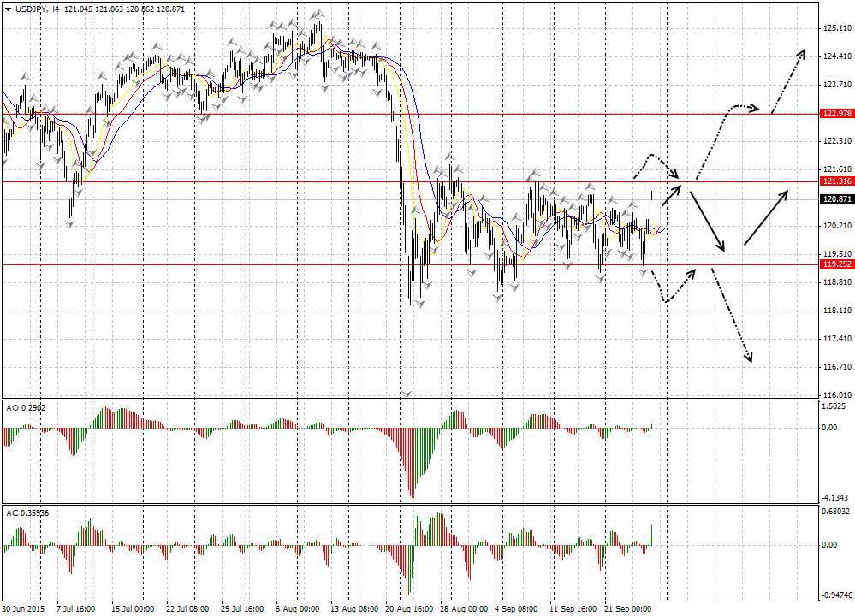Click the solid arrow rising toward 120.871 label
This screenshot has height=616, width=855.
(766, 218)
